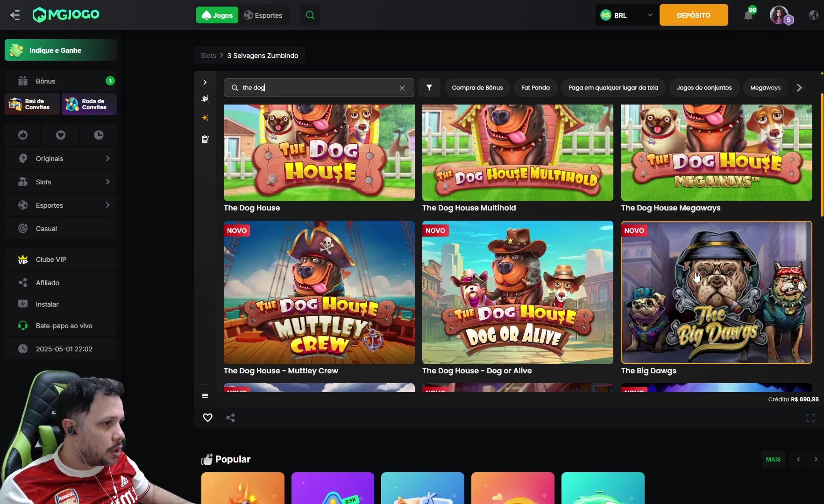This screenshot has width=824, height=504.
Task: Open the Casual category
Action: pos(61,229)
